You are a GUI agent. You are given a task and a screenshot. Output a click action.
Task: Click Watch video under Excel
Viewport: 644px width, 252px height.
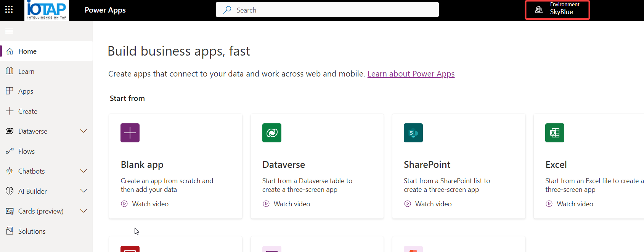575,204
